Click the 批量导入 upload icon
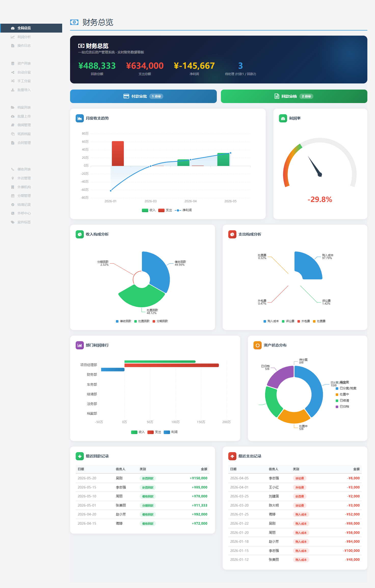Screen dimensions: 375x588 point(13,90)
